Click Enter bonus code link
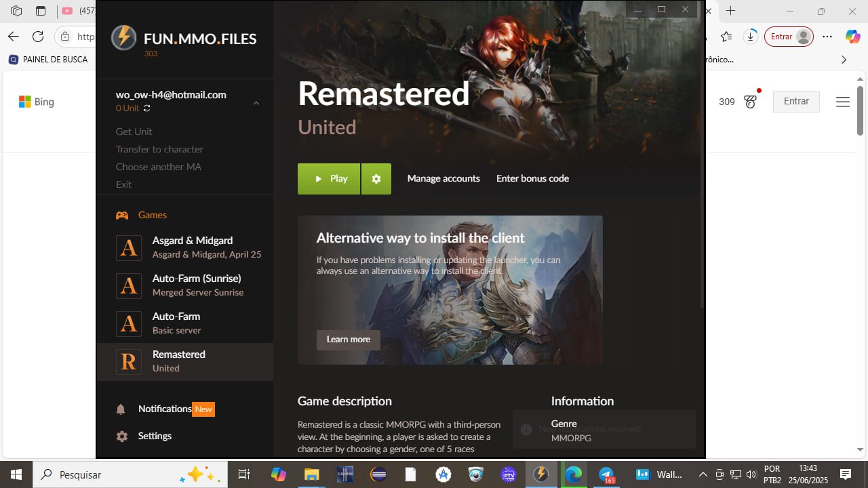The width and height of the screenshot is (868, 488). [x=532, y=179]
